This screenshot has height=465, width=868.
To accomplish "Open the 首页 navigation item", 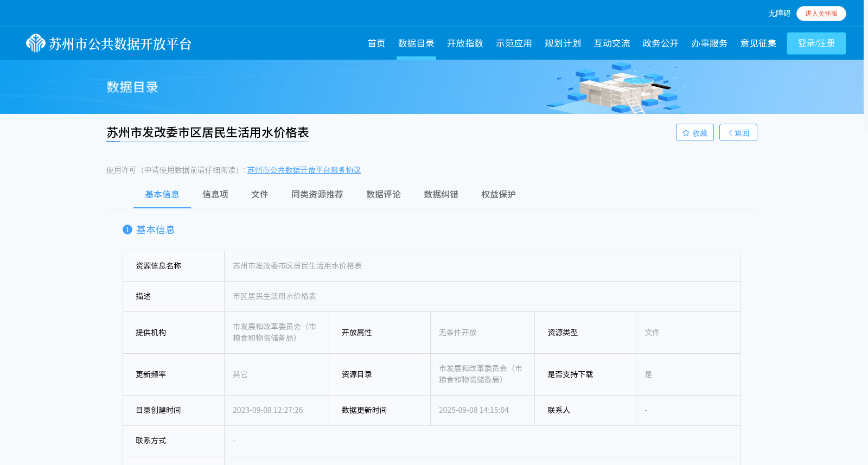I will pyautogui.click(x=376, y=43).
